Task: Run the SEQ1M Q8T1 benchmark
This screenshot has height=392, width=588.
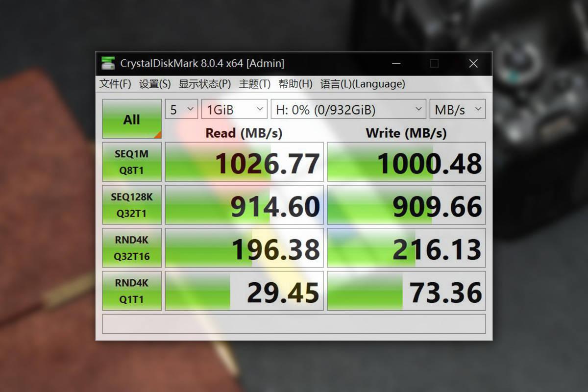Action: 131,162
